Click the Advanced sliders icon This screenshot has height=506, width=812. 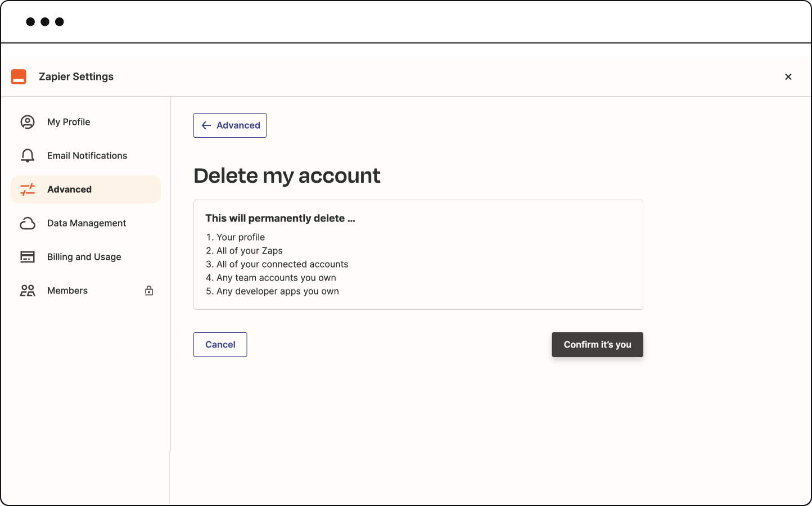[x=28, y=189]
